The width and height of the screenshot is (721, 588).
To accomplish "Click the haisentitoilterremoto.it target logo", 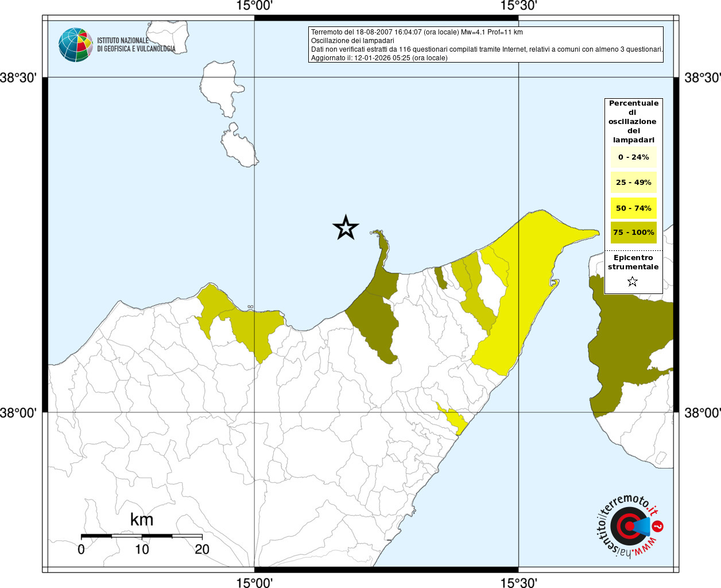I will point(629,526).
